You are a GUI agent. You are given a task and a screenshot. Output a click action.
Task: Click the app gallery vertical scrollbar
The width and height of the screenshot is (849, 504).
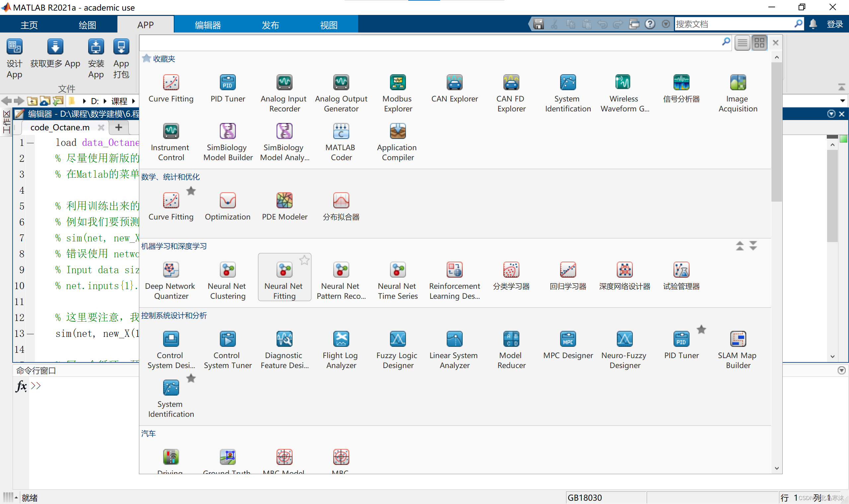tap(776, 132)
